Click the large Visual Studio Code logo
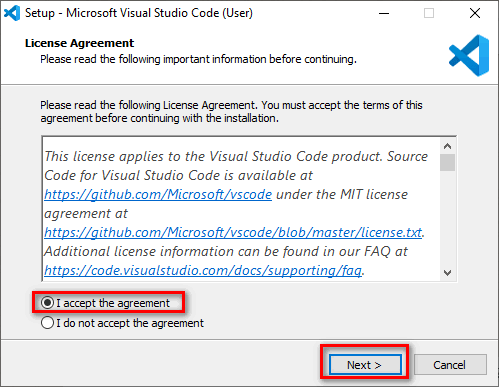The height and width of the screenshot is (387, 499). (469, 55)
